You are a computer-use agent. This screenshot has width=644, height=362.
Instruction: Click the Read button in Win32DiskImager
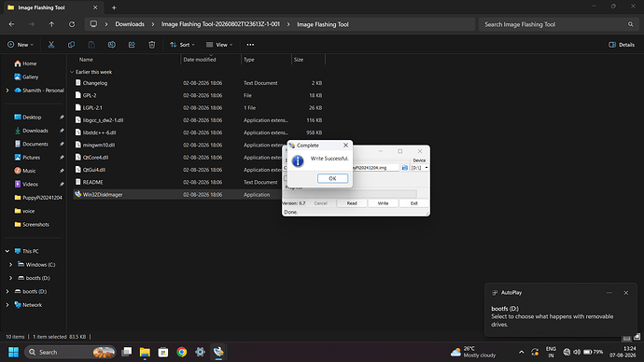click(352, 203)
